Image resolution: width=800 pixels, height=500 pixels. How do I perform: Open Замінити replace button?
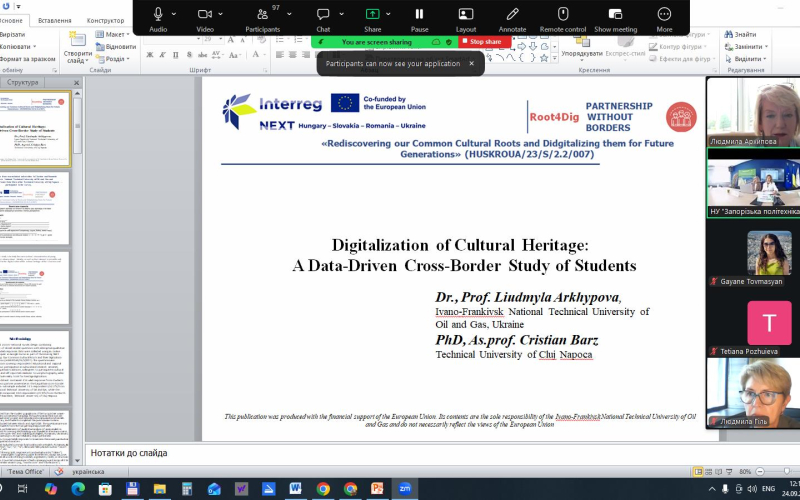point(746,46)
